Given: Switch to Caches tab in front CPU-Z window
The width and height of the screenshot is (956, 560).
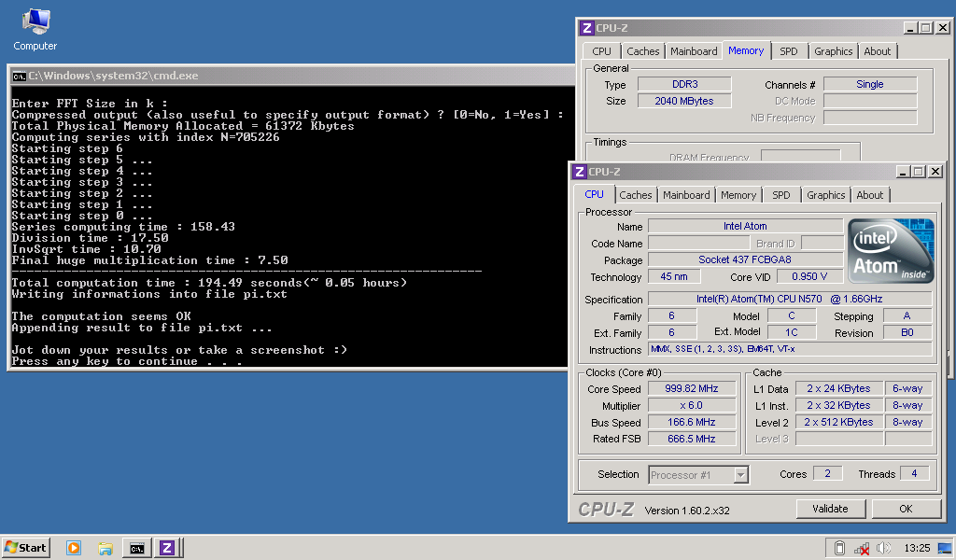Looking at the screenshot, I should click(635, 195).
